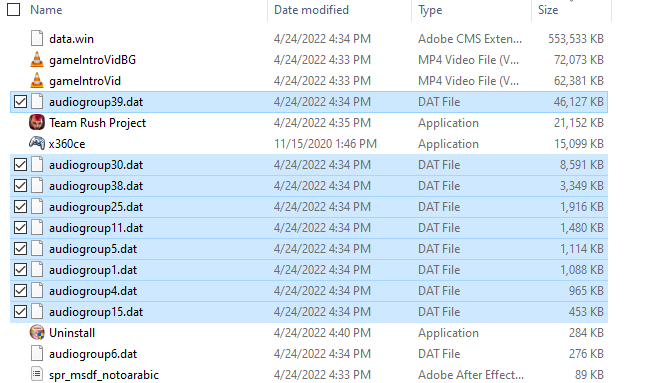Toggle the select-all checkbox in header
This screenshot has height=383, width=669.
[13, 9]
